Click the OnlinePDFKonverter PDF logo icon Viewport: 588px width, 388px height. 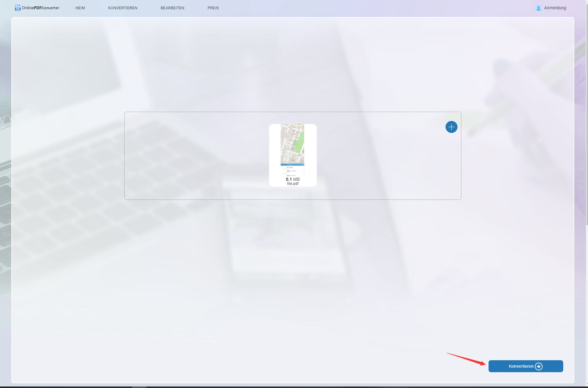18,8
